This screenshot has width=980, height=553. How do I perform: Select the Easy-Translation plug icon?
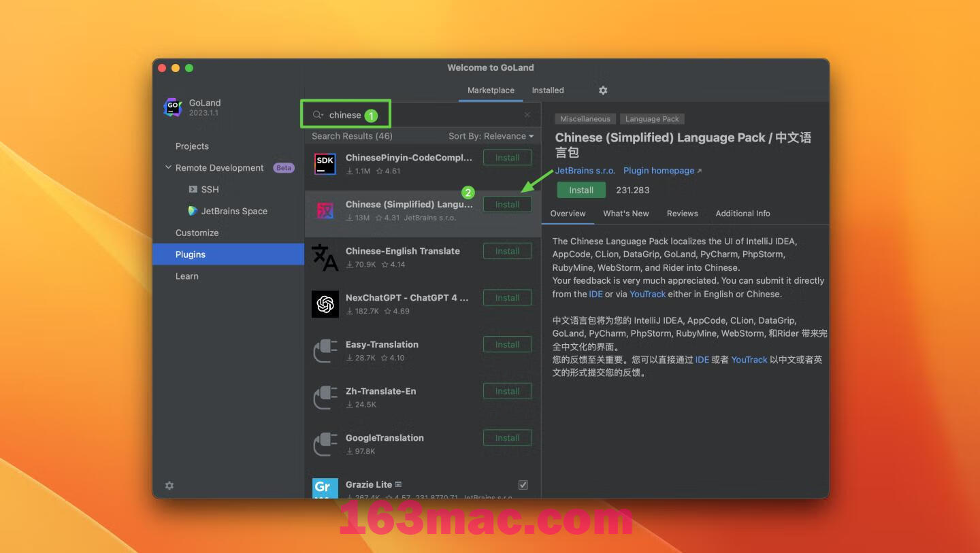325,351
